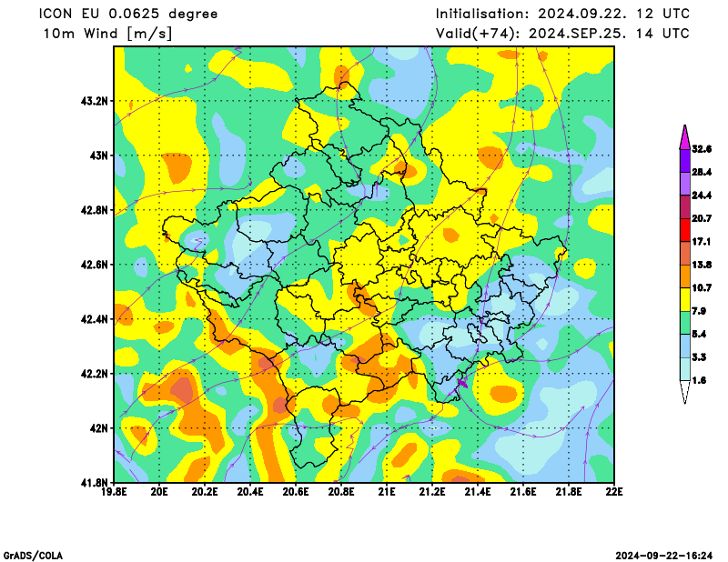Click the 32.6 legend value
This screenshot has height=562, width=728.
702,149
